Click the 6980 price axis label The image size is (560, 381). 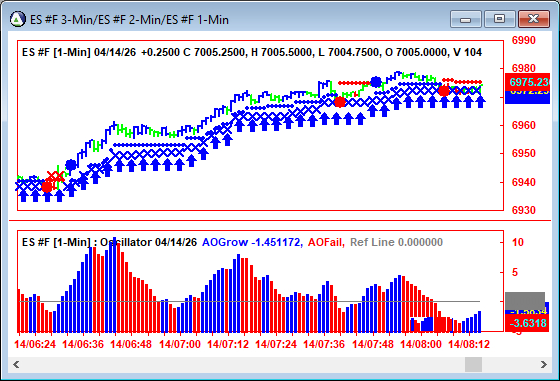[x=524, y=68]
